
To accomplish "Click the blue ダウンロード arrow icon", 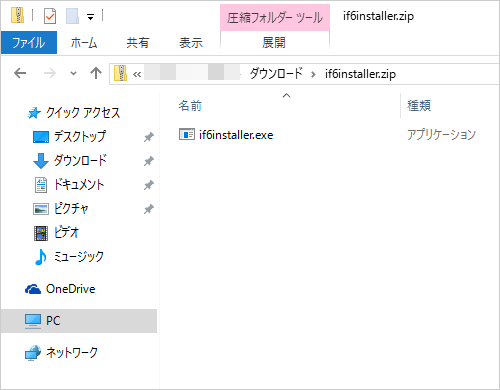I will [x=41, y=161].
